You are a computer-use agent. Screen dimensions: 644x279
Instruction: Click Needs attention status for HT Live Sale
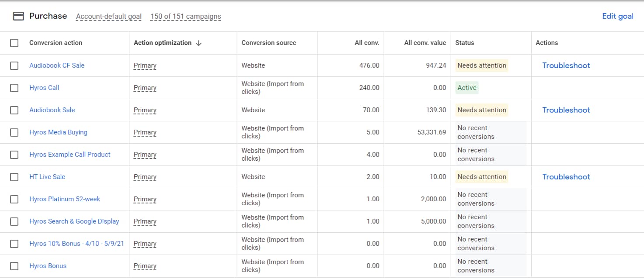tap(482, 177)
